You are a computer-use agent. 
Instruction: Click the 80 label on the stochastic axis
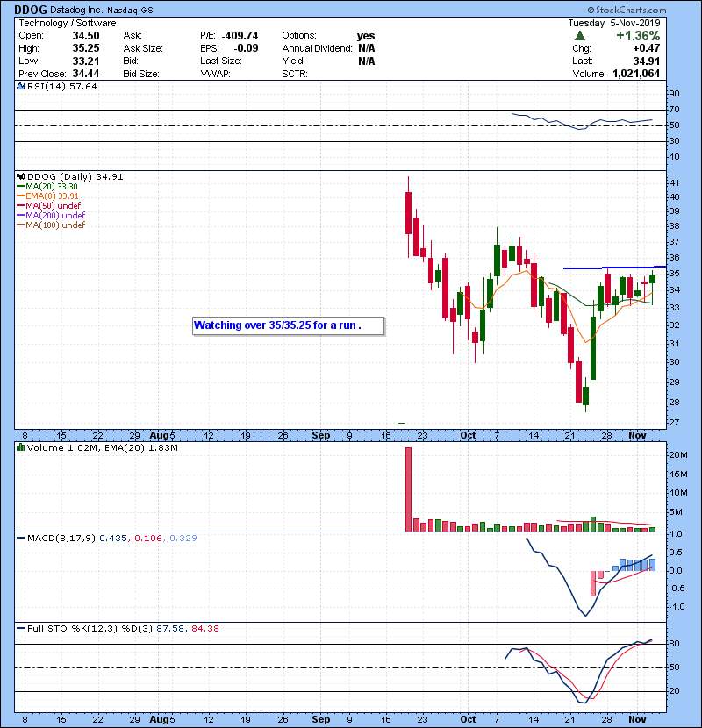674,644
